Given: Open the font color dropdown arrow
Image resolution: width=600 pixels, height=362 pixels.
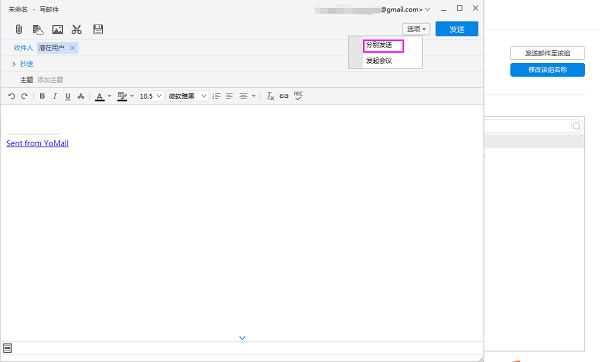Looking at the screenshot, I should [x=109, y=96].
